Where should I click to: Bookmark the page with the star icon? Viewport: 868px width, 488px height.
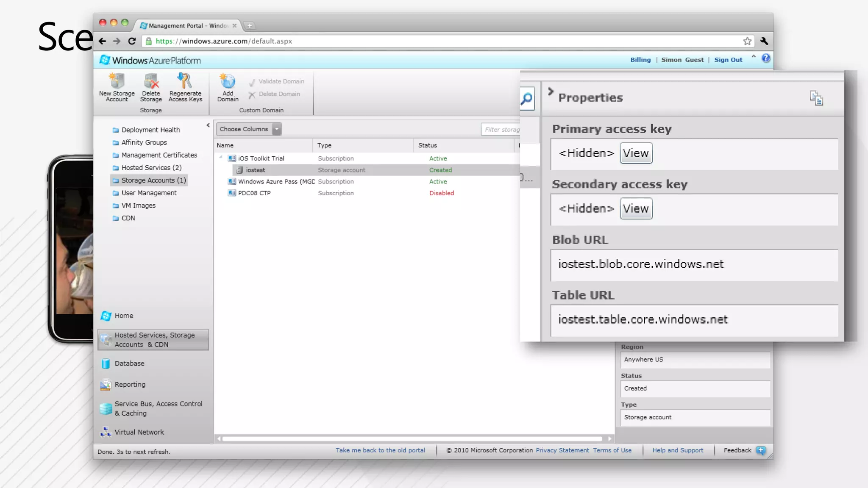click(747, 41)
